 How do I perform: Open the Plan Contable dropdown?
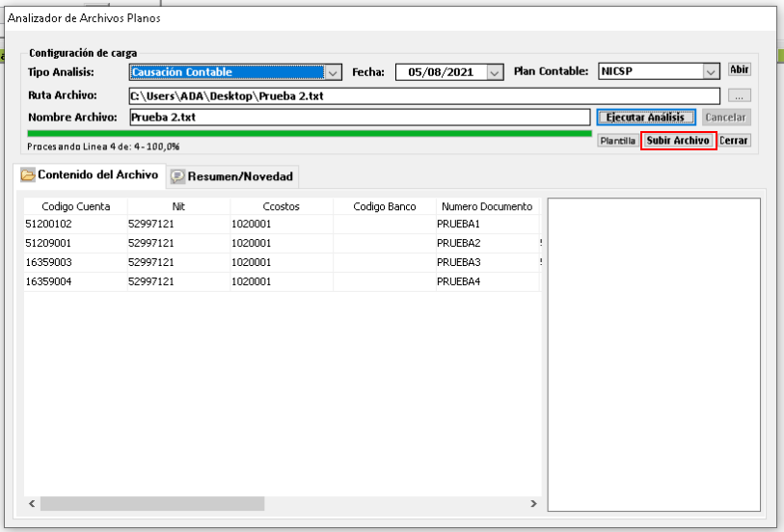tap(711, 72)
